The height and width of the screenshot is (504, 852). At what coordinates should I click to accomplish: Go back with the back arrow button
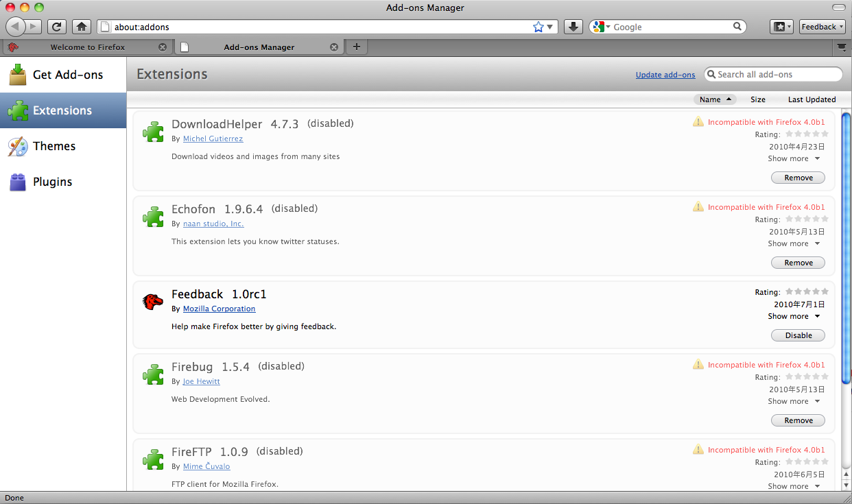[15, 27]
